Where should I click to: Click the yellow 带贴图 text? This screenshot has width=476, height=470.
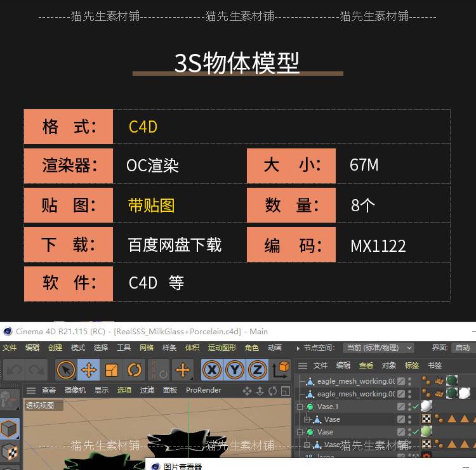(x=151, y=206)
